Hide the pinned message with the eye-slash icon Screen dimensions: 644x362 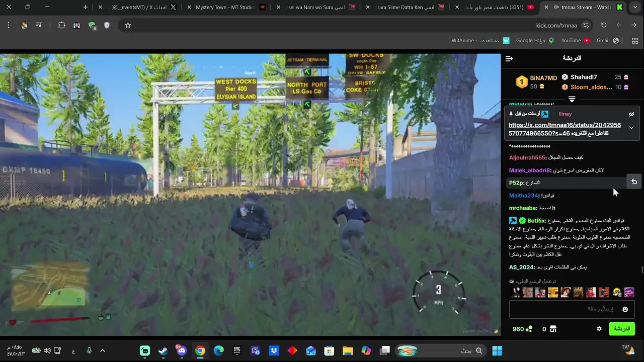[x=631, y=114]
